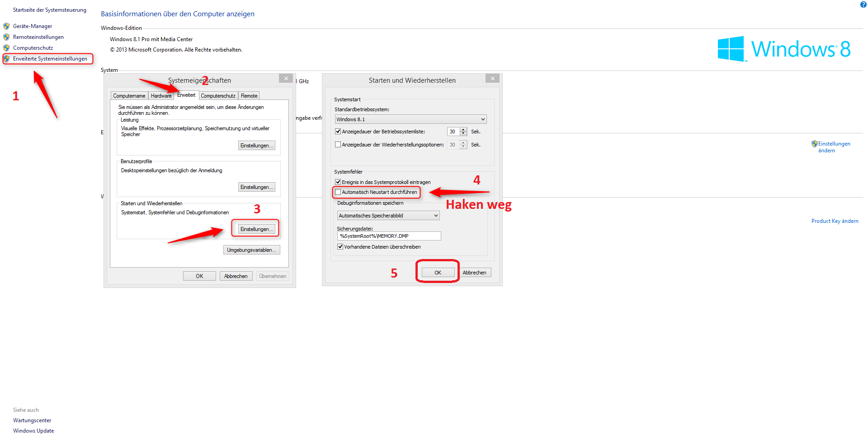Toggle Anzeigedauer der Betriebssystemliste checkbox
Screen dimensions: 868x443
tap(338, 132)
